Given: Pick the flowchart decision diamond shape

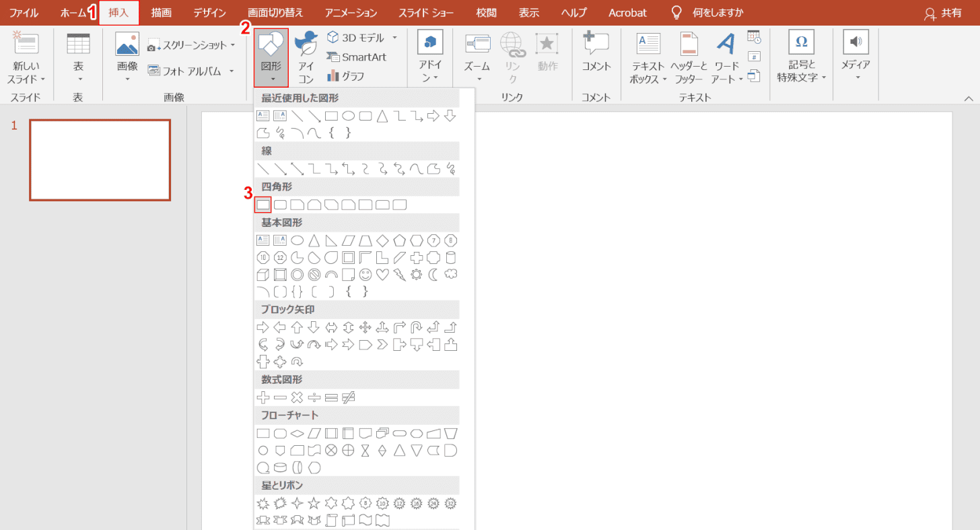Looking at the screenshot, I should 297,433.
